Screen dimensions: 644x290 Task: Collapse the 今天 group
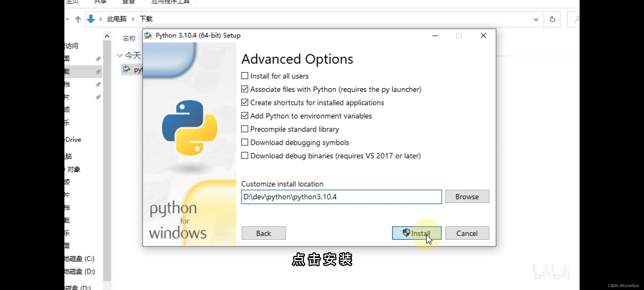pos(120,56)
